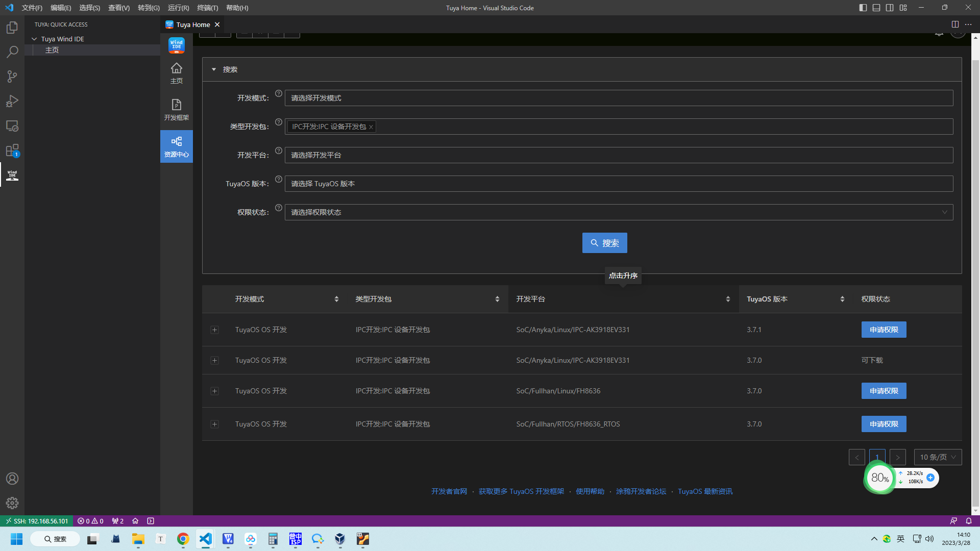Collapse the 搜索 panel

coord(214,69)
